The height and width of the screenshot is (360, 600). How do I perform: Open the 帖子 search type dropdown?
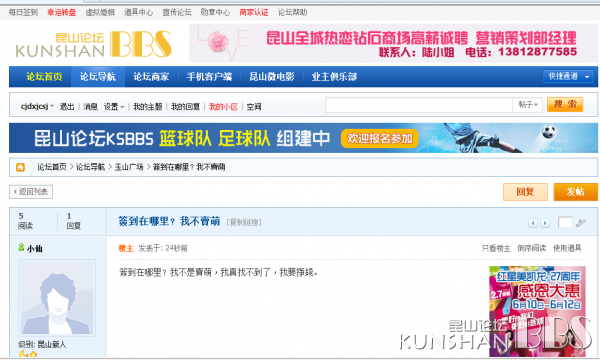click(x=528, y=104)
